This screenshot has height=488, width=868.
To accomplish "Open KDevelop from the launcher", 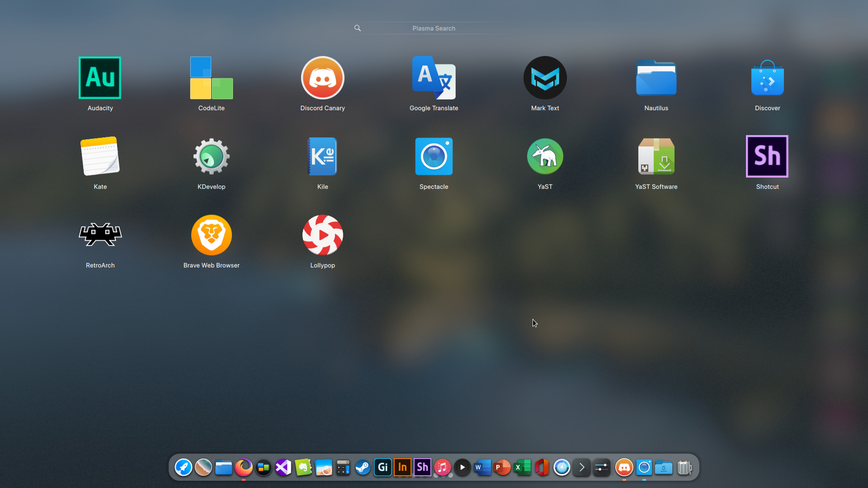I will click(x=211, y=156).
